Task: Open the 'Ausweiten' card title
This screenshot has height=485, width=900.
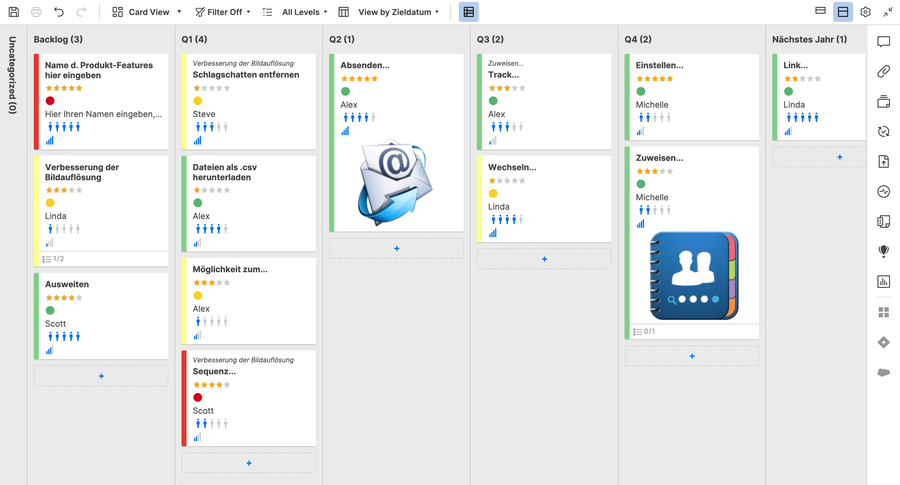Action: coord(67,284)
